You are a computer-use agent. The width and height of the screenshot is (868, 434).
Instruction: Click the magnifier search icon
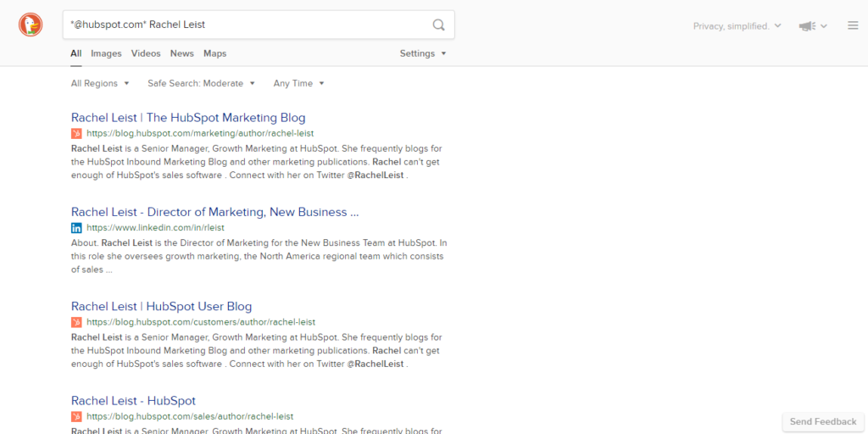[438, 25]
